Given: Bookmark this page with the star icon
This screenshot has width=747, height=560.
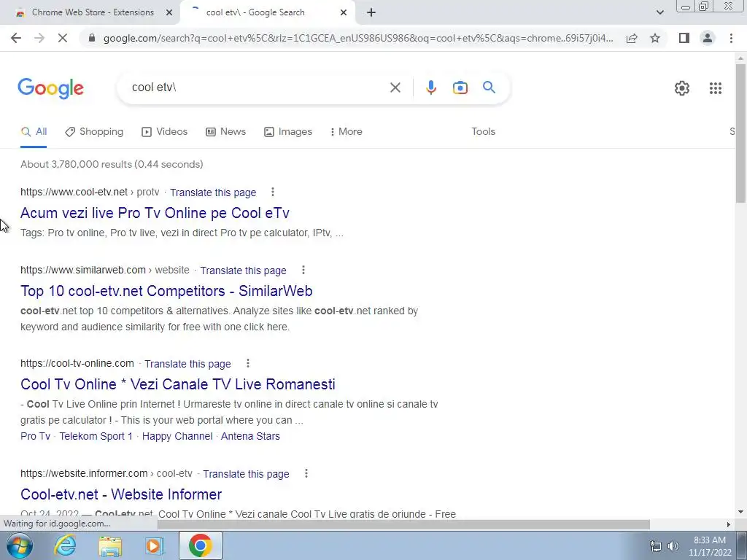Looking at the screenshot, I should click(655, 38).
